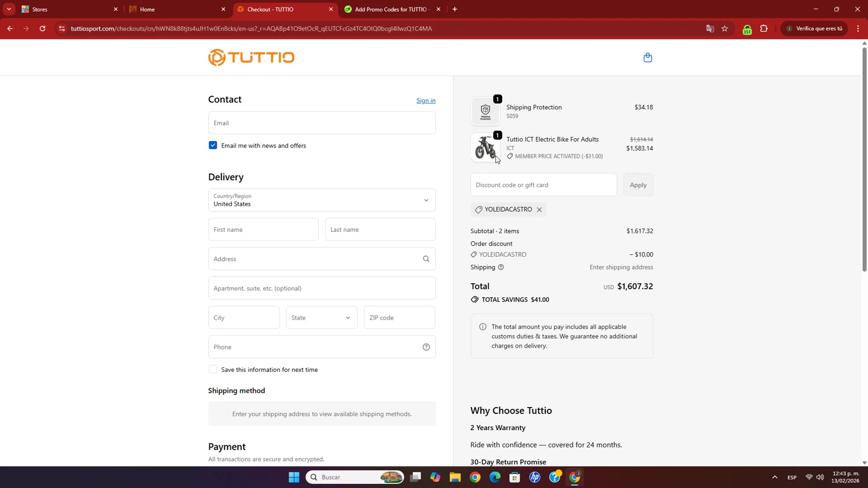Open the Copilot icon in the taskbar
Image resolution: width=868 pixels, height=488 pixels.
click(435, 477)
